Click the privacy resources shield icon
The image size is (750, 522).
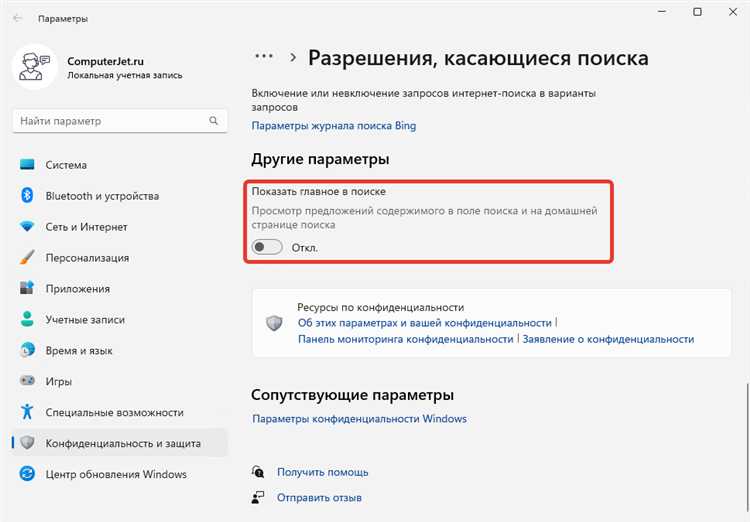tap(274, 323)
